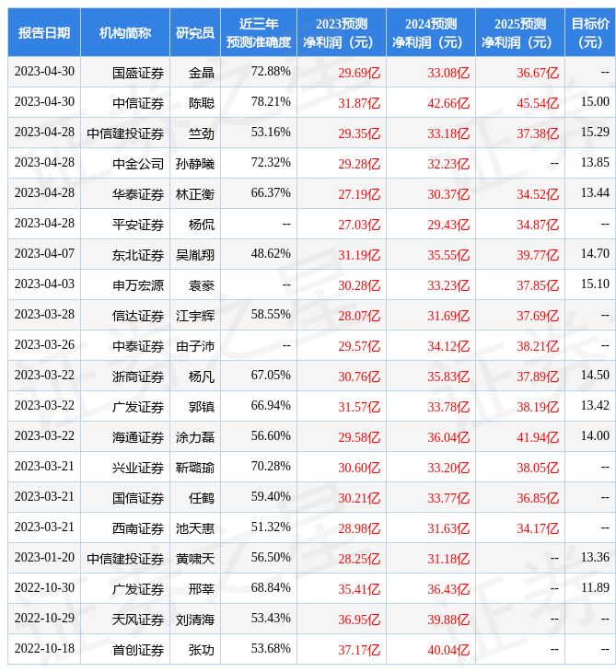The height and width of the screenshot is (672, 616).
Task: Select researcher name 金晶
Action: pos(202,73)
